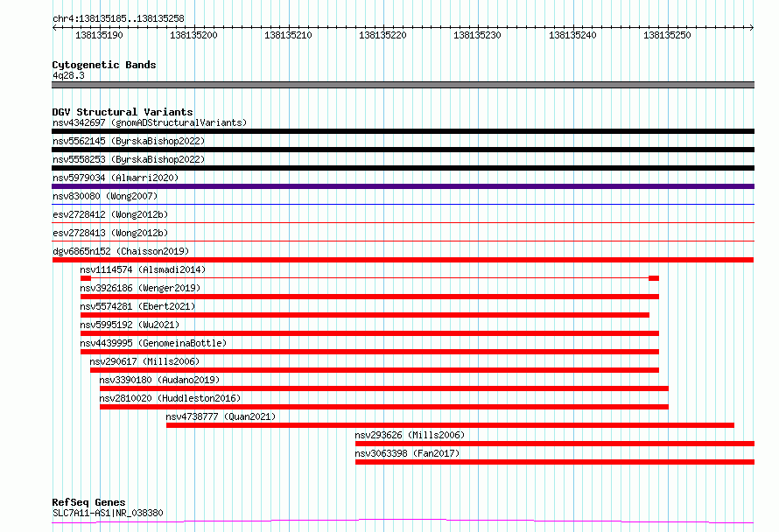The height and width of the screenshot is (532, 779).
Task: Click the red bar under nsv5995192
Action: (x=369, y=333)
